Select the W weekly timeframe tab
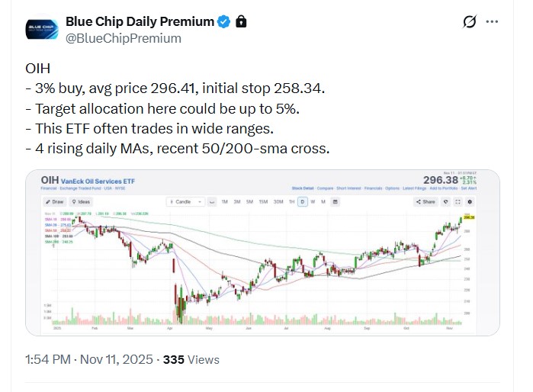 313,202
